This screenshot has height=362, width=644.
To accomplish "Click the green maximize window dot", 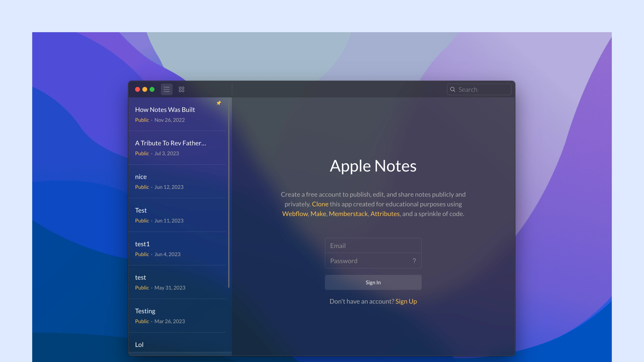I will pos(152,89).
